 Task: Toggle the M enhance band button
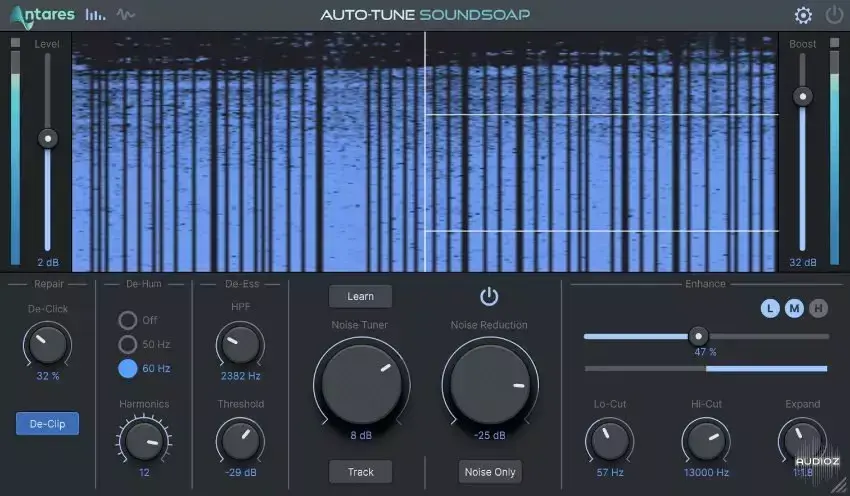pos(794,308)
